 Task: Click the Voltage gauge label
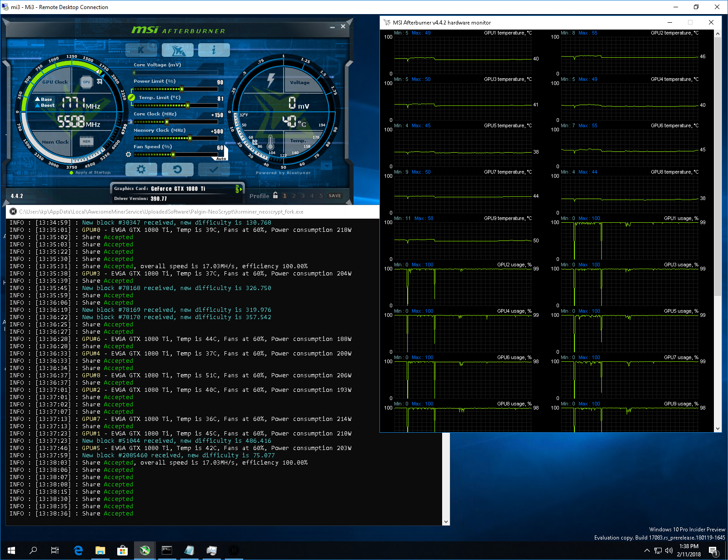[300, 83]
